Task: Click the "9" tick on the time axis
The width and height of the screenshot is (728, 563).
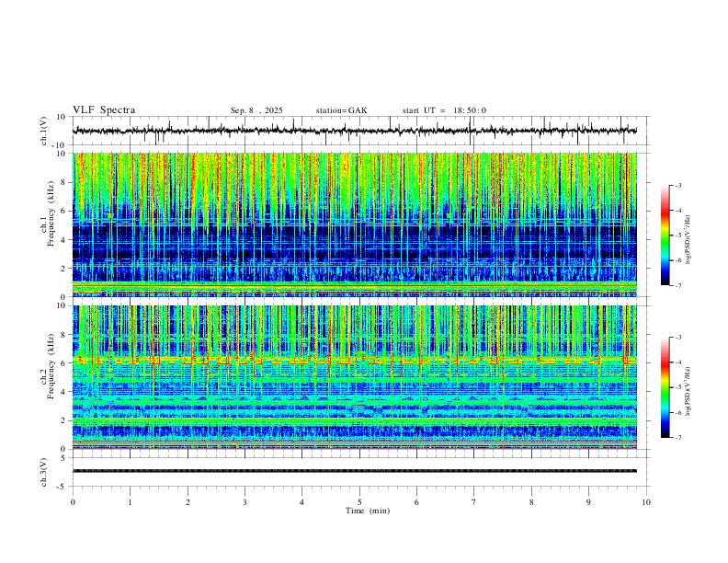Action: click(588, 502)
